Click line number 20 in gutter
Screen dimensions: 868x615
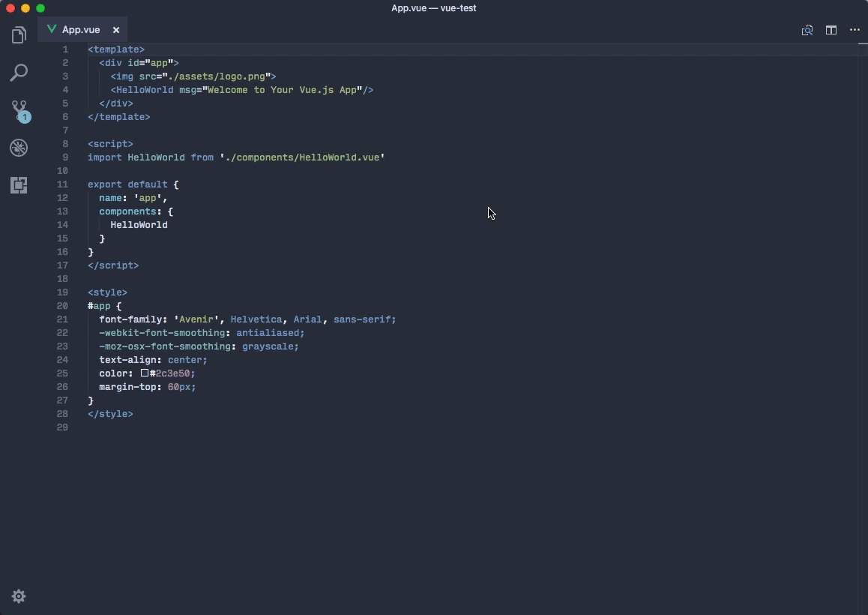click(62, 306)
